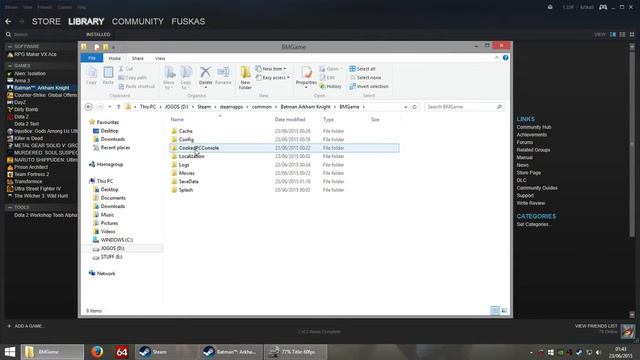Select the SaveData folder row
640x360 pixels.
pos(284,182)
